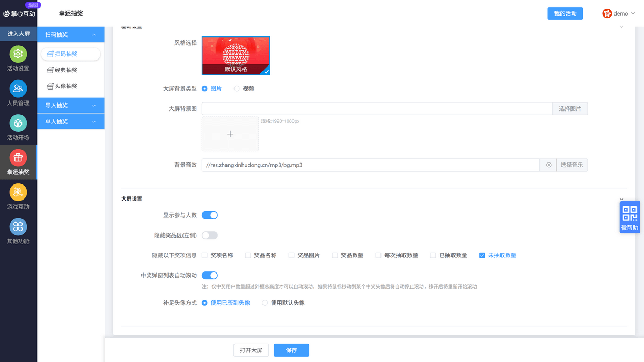The image size is (644, 362).
Task: Toggle 隐藏奖品区(左侧) switch
Action: 210,235
